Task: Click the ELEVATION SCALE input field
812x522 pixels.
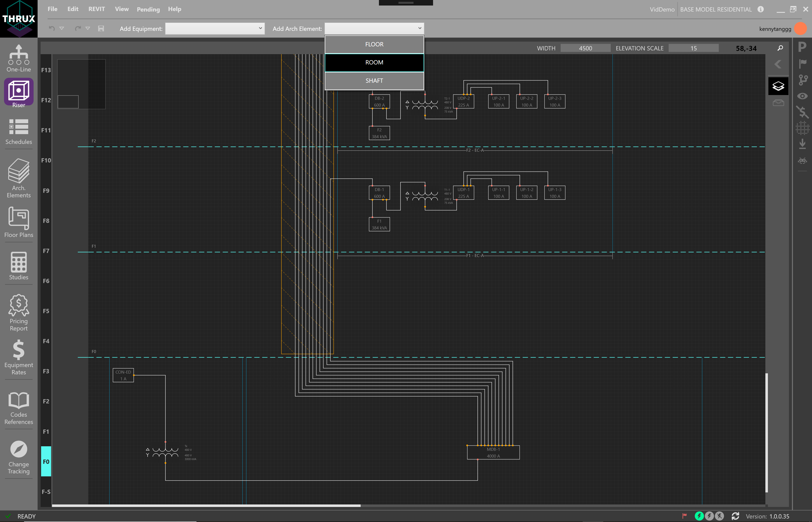Action: tap(693, 48)
